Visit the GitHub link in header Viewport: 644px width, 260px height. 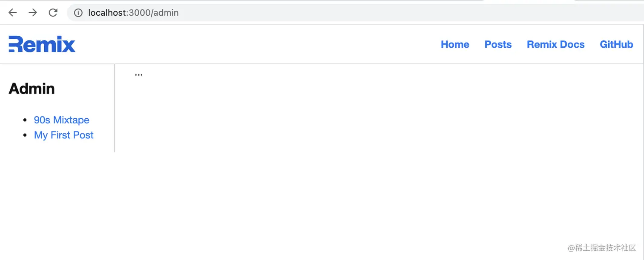[x=616, y=45]
